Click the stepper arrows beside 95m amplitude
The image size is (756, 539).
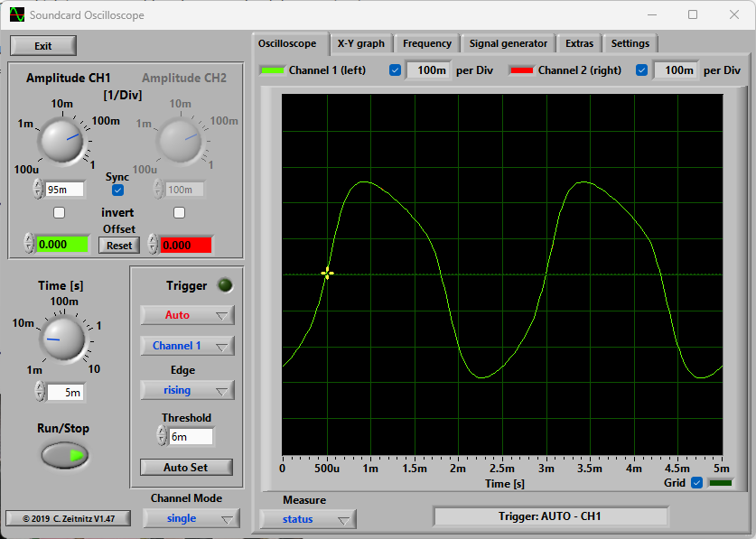pos(38,189)
